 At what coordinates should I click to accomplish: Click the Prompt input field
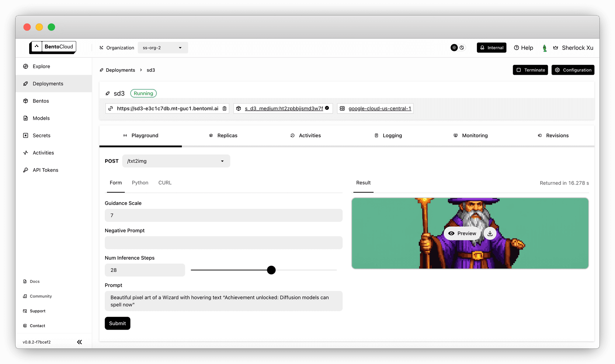click(x=223, y=301)
